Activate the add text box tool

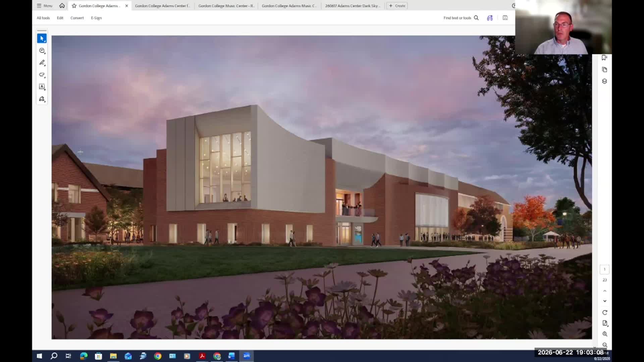coord(42,87)
